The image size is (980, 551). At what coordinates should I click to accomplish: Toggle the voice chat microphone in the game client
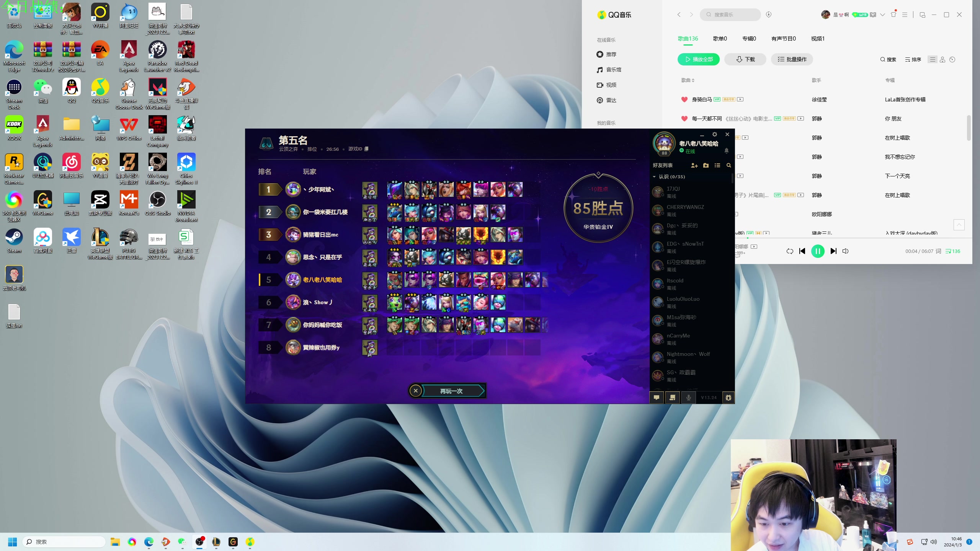689,398
